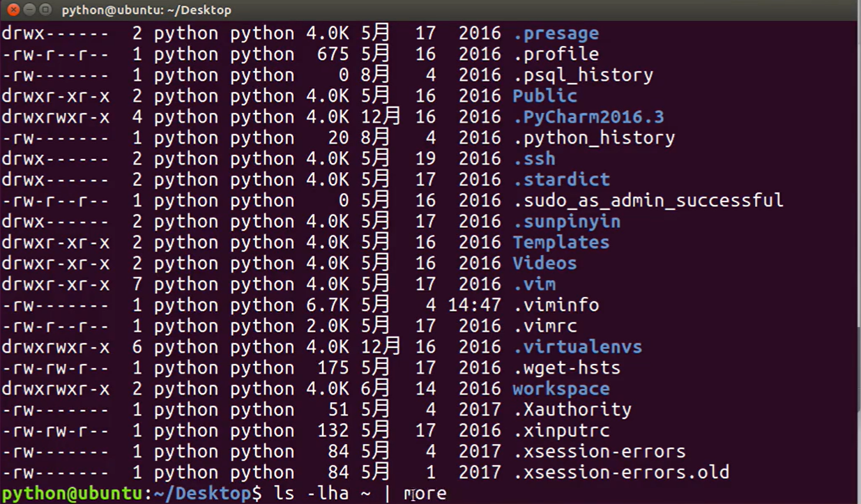Viewport: 861px width, 504px height.
Task: Minimize the terminal window
Action: pos(29,10)
